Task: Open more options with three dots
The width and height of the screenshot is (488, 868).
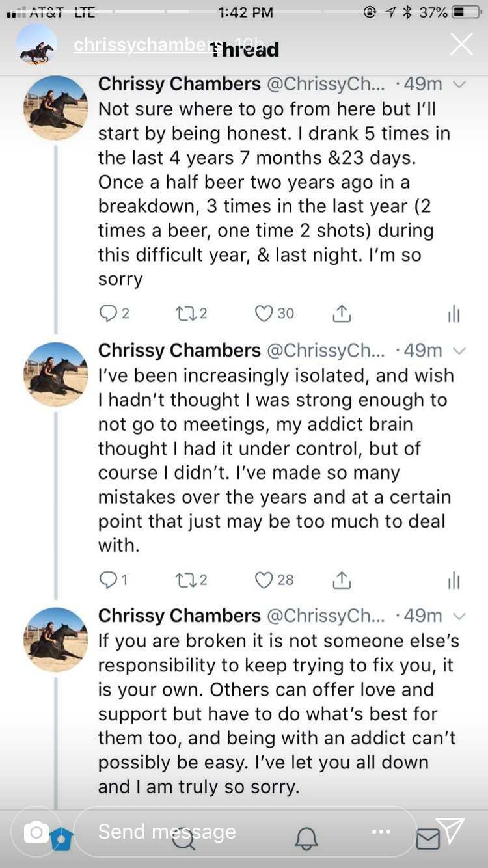Action: pos(381,832)
